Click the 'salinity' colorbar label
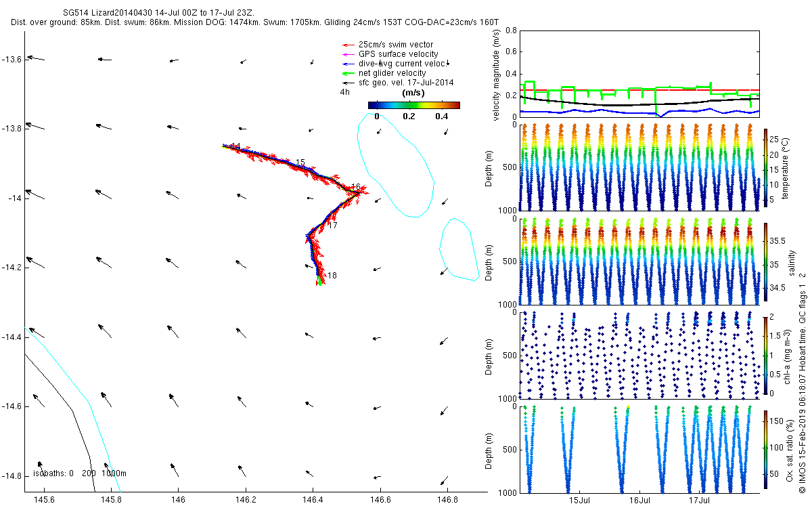812x508 pixels. pos(791,263)
